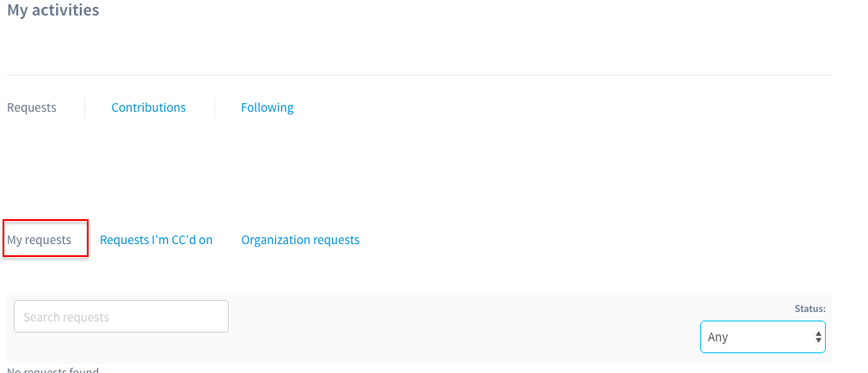Screen dimensions: 868x373
Task: Click the My activities page heading
Action: pos(53,10)
